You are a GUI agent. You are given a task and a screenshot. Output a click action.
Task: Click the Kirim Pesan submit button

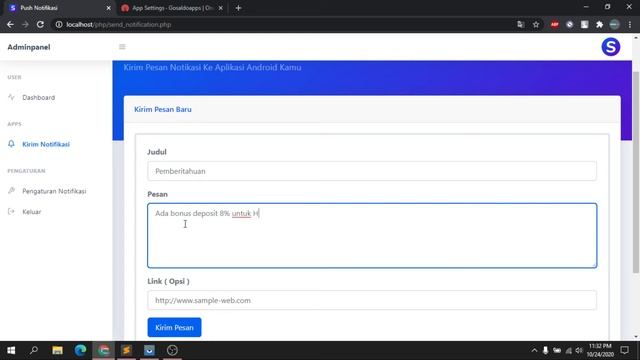point(174,327)
